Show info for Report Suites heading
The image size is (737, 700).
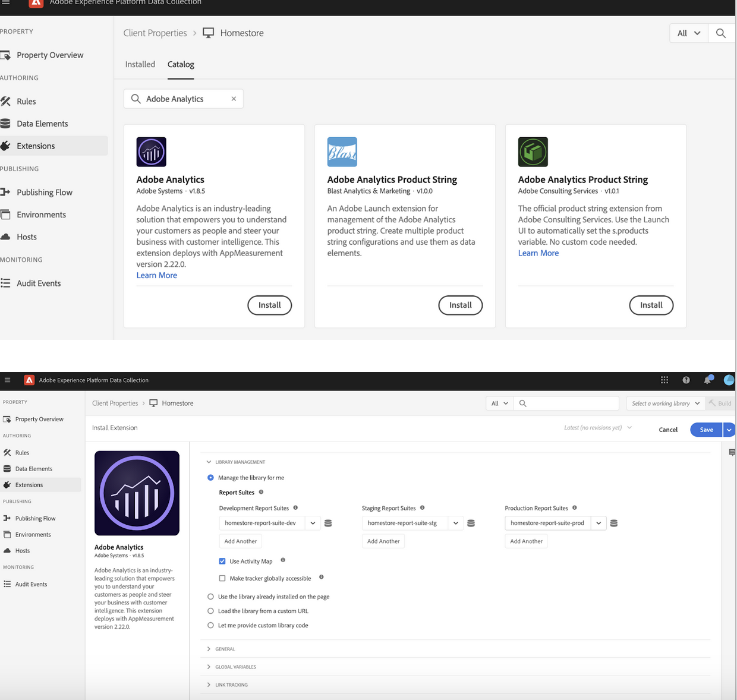pyautogui.click(x=261, y=492)
